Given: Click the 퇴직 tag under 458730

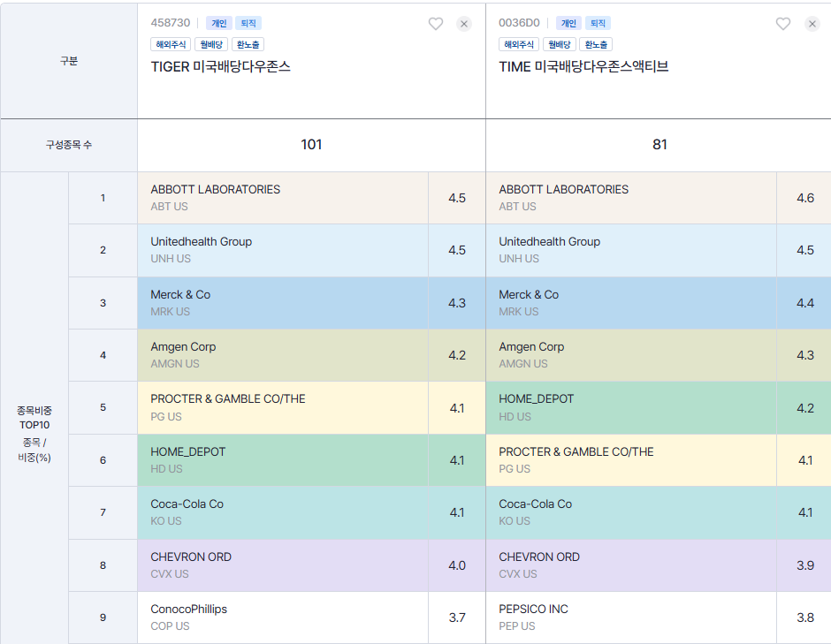Looking at the screenshot, I should click(248, 23).
